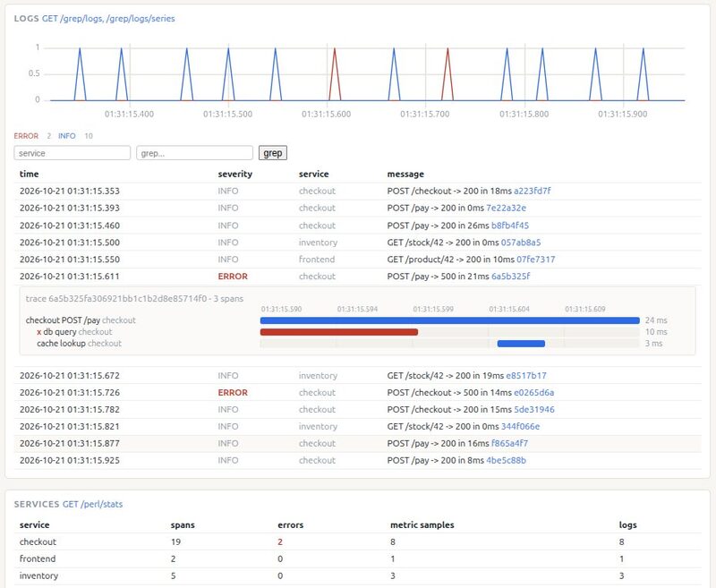Open trace link 057ab8a5
Image resolution: width=716 pixels, height=588 pixels.
(521, 243)
